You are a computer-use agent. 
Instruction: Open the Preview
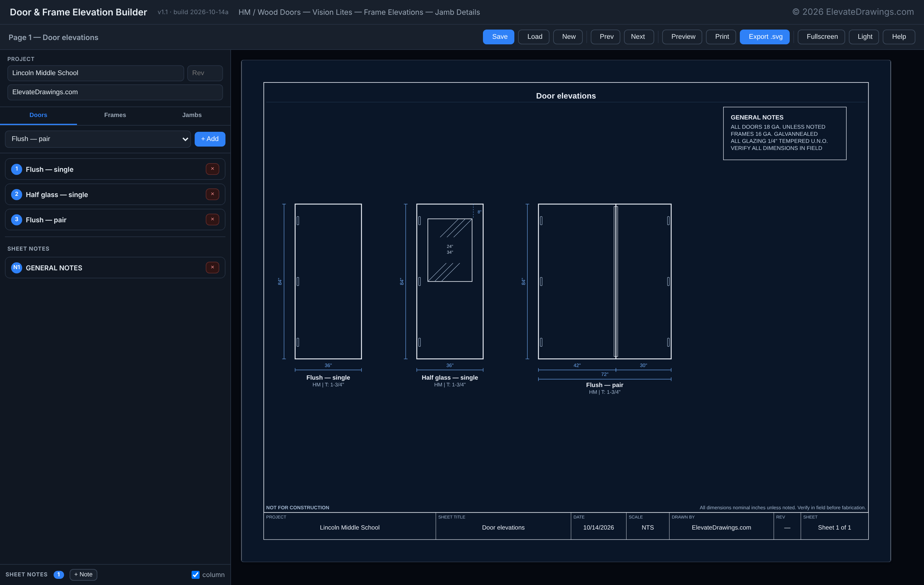click(x=682, y=37)
